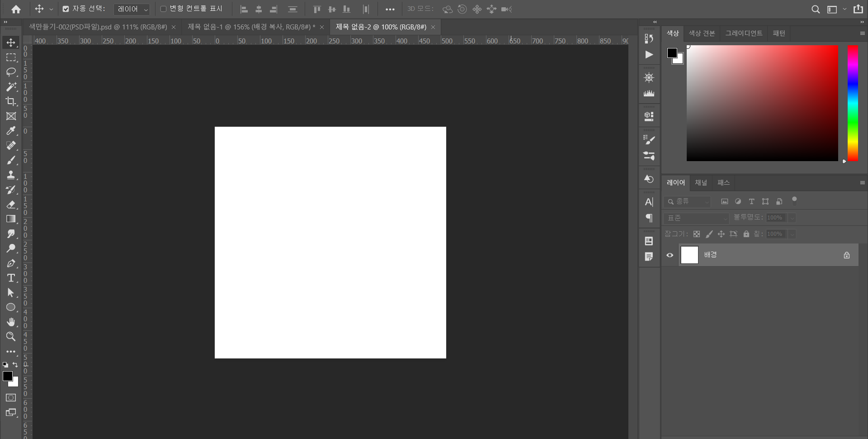Click the hue spectrum slider bar

tap(853, 103)
